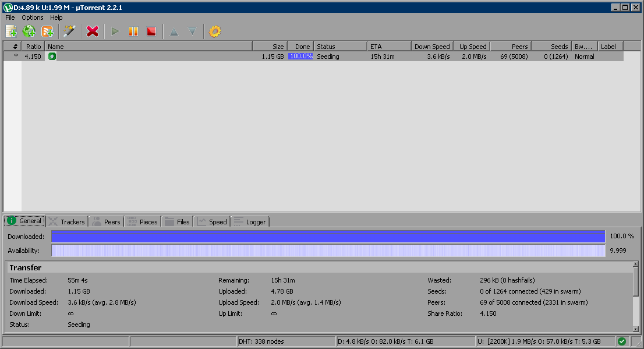Screen dimensions: 644x349
Task: Switch to the Peers tab
Action: (x=107, y=221)
